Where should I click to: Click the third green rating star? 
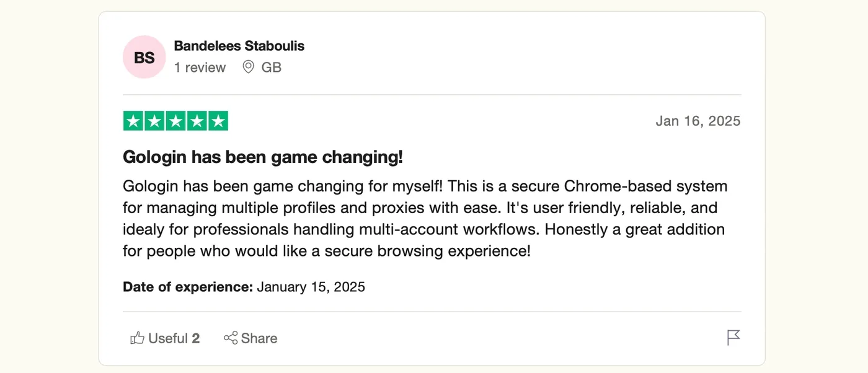pos(175,121)
